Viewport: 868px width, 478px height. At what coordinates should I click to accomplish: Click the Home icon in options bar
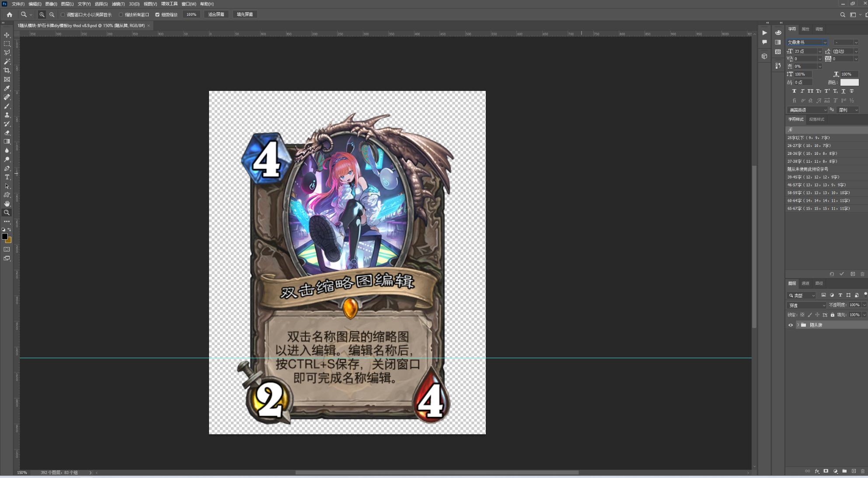click(10, 14)
